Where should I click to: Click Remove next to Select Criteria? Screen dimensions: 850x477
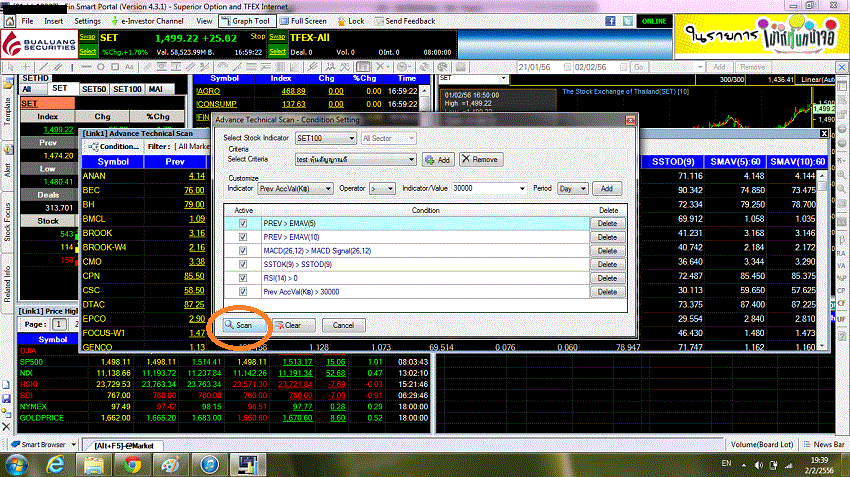(480, 159)
